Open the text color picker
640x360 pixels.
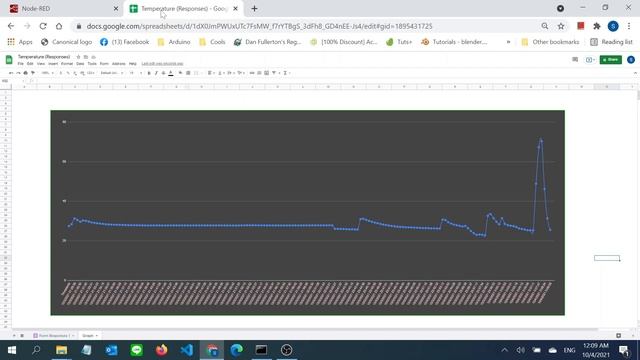tap(171, 73)
